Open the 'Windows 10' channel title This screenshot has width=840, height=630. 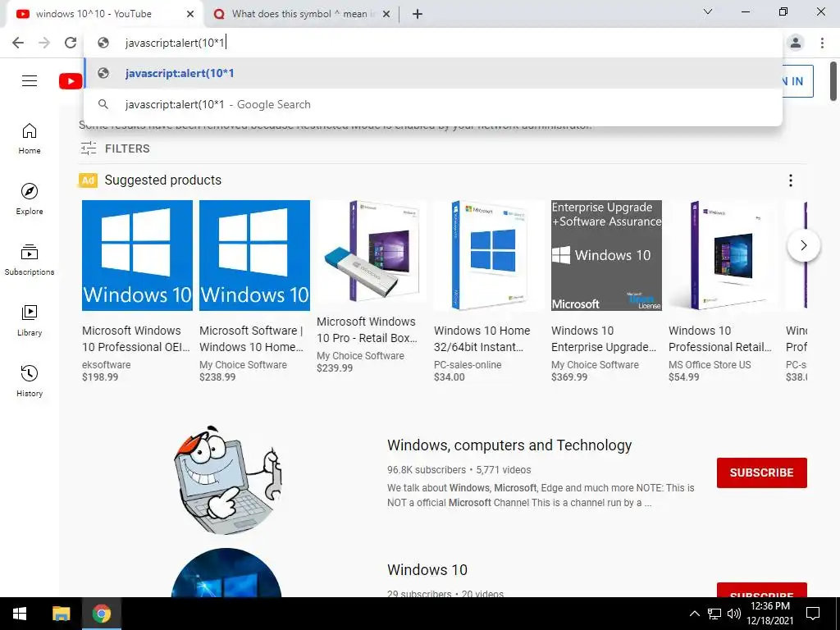pos(427,569)
